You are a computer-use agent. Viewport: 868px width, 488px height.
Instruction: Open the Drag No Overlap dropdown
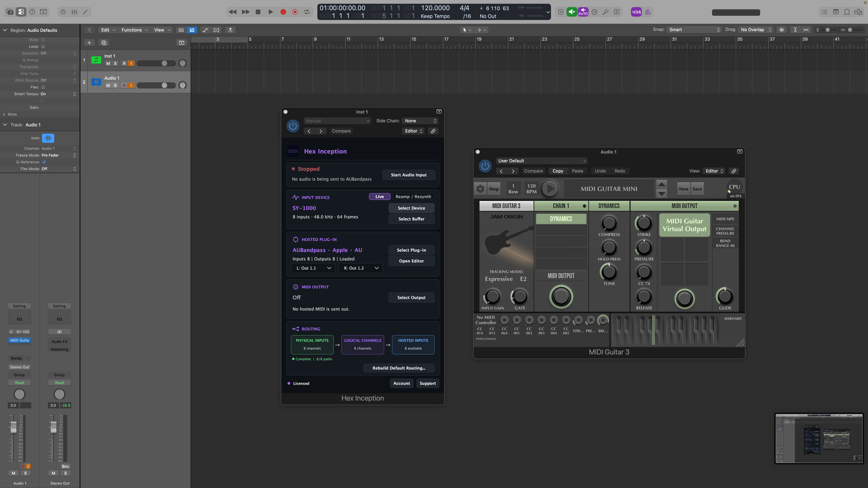(x=756, y=30)
